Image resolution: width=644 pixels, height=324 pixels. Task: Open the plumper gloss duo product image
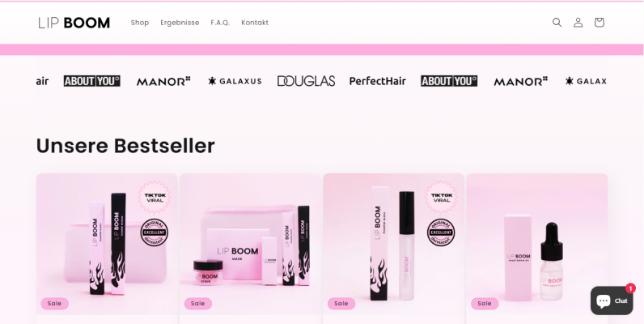point(107,244)
